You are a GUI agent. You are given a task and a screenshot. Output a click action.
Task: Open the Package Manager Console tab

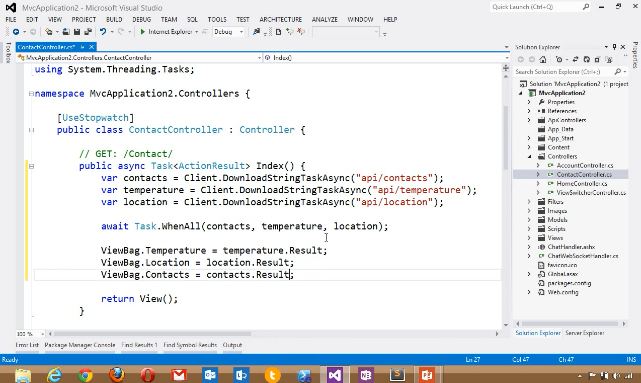click(x=80, y=345)
